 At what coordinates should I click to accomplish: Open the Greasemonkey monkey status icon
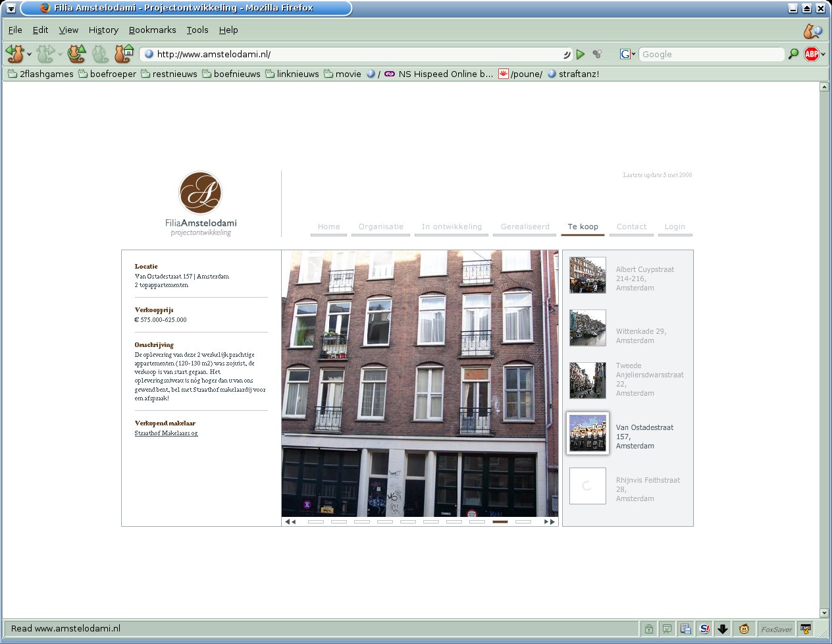pyautogui.click(x=744, y=629)
